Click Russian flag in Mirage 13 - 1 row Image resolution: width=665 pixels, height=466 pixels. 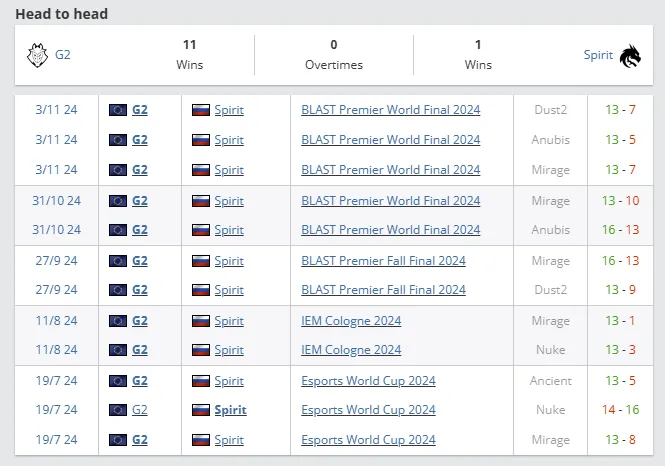coord(201,321)
